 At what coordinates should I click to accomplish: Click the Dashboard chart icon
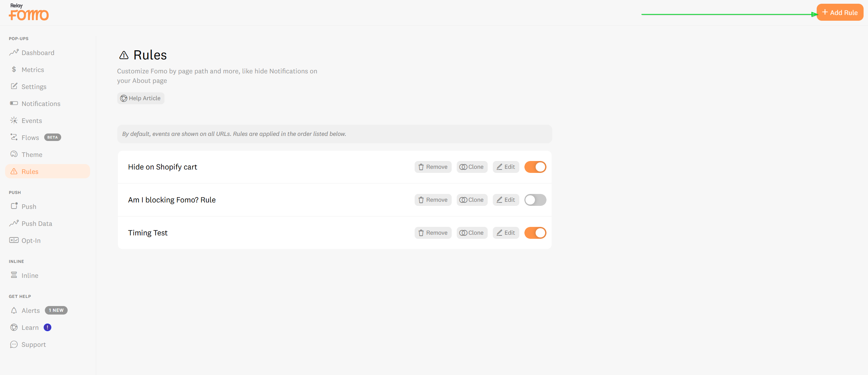pos(14,52)
